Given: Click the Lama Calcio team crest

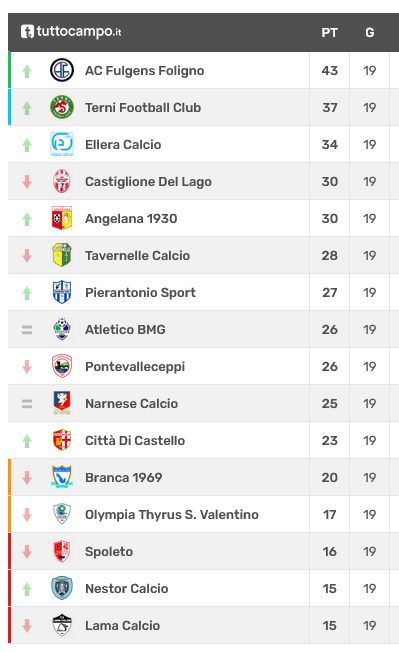Looking at the screenshot, I should [x=62, y=625].
